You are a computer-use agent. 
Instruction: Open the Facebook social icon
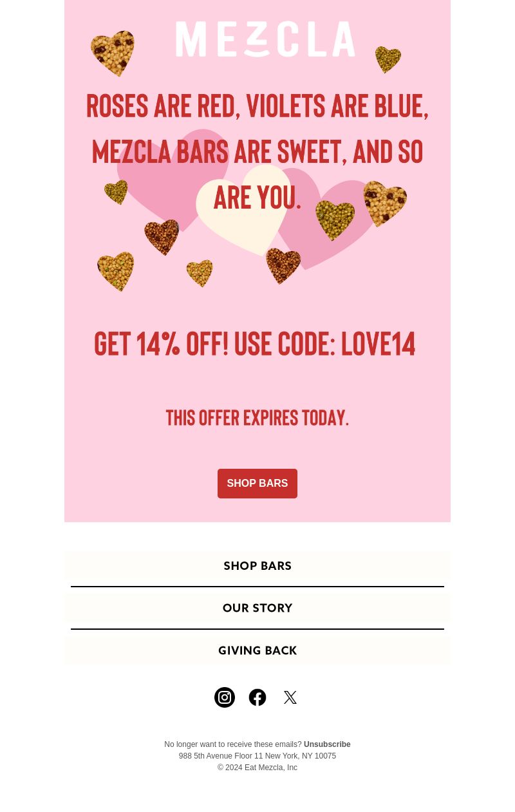[x=257, y=697]
